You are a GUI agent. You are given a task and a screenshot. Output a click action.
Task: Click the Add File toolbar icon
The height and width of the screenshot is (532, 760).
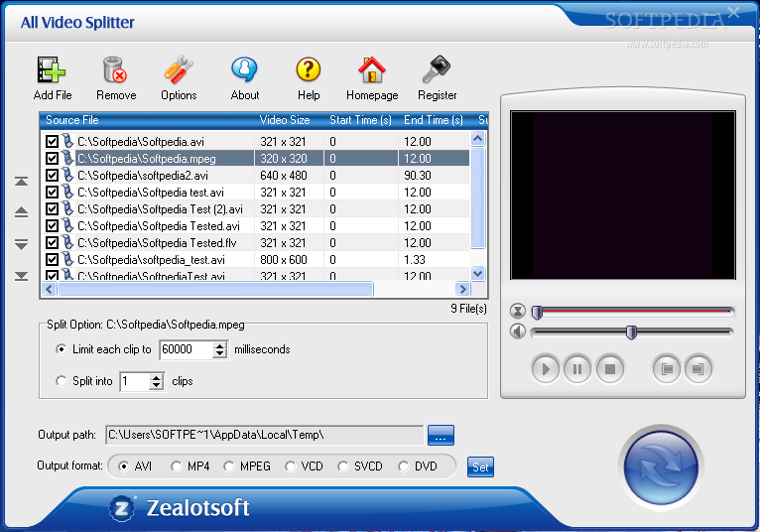click(52, 69)
